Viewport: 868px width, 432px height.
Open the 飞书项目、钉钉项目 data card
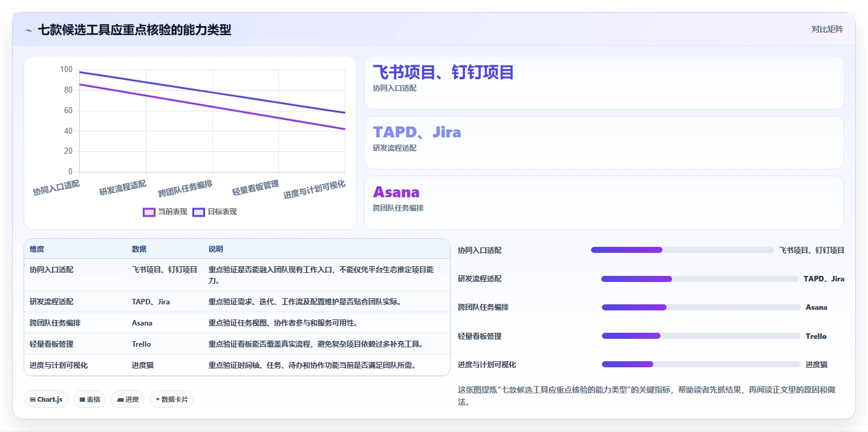(x=604, y=83)
